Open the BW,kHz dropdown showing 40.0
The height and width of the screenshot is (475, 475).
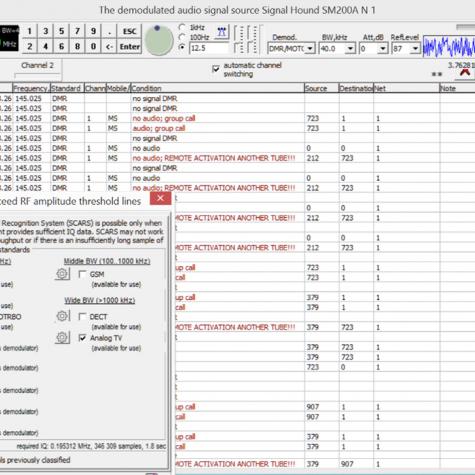point(337,49)
